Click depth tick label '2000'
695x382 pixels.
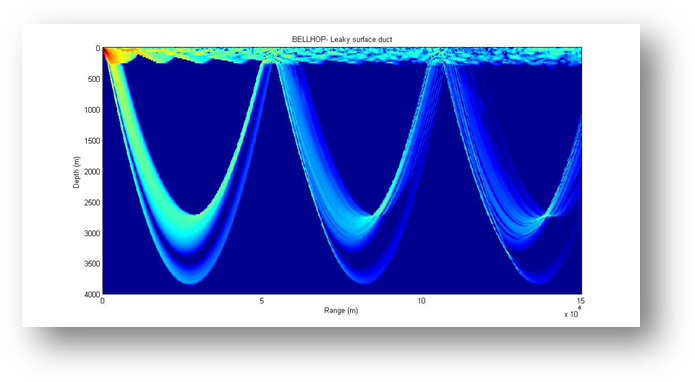tap(92, 172)
